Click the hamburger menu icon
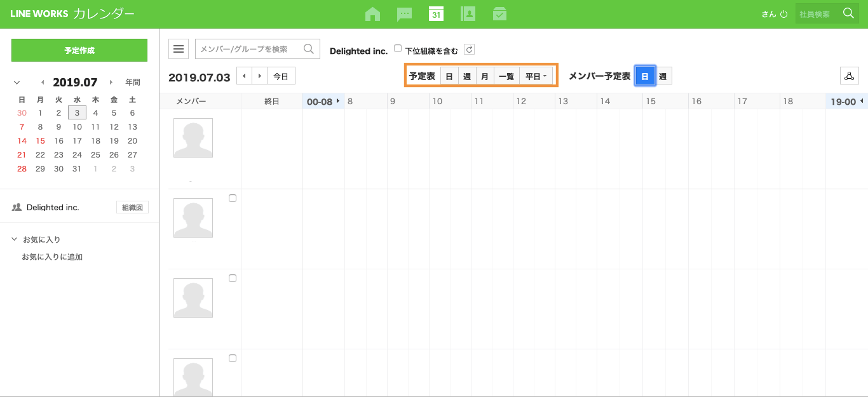The image size is (868, 397). tap(179, 49)
